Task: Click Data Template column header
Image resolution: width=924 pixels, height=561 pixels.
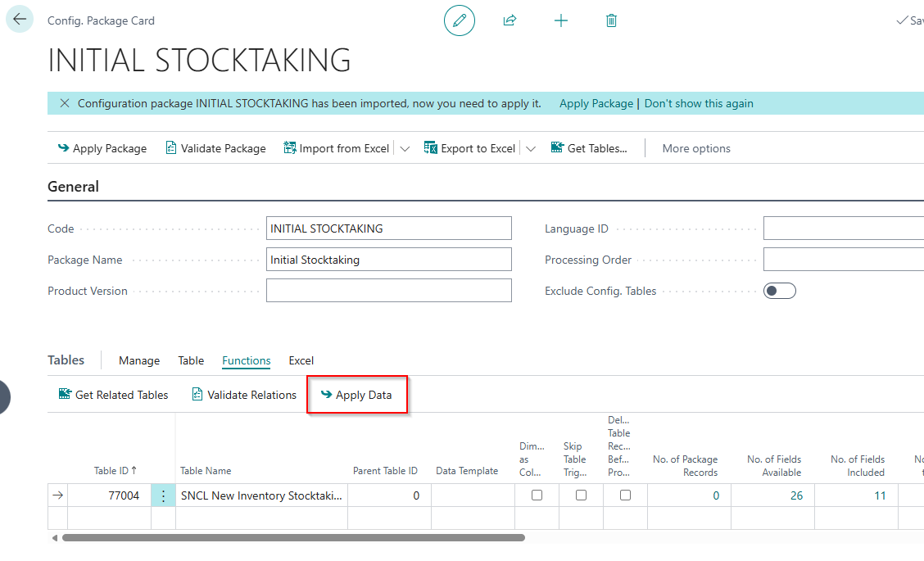Action: point(467,470)
